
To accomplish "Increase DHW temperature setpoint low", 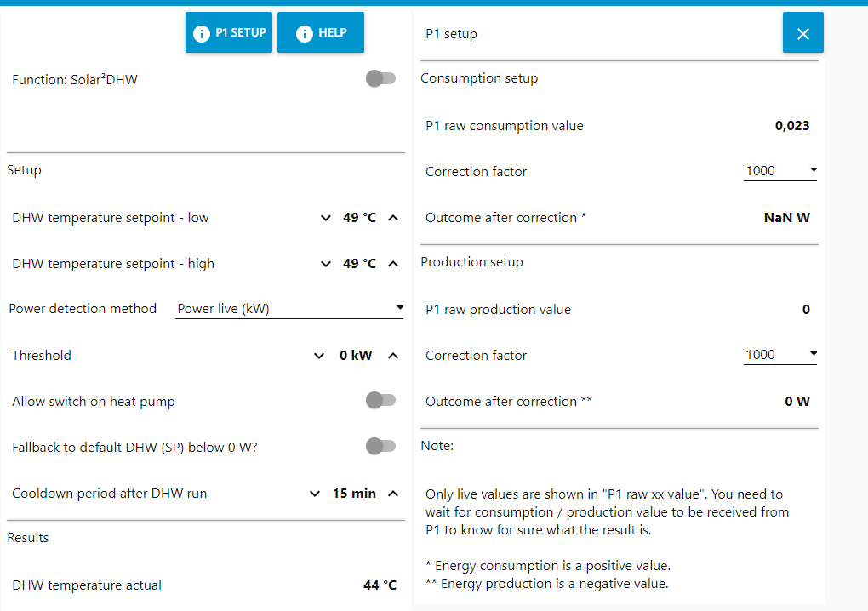I will point(393,218).
